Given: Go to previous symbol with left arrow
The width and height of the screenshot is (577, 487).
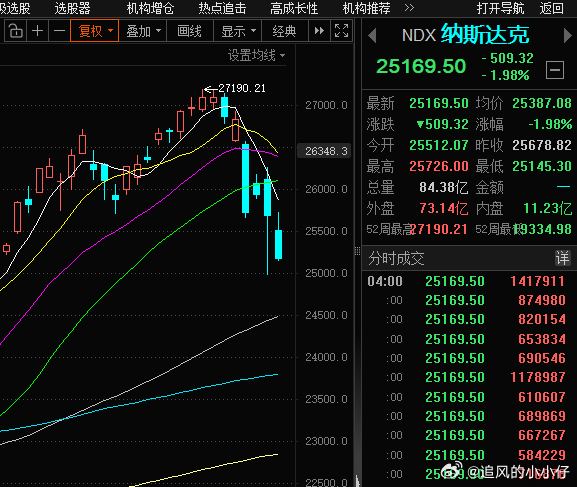Looking at the screenshot, I should click(372, 36).
